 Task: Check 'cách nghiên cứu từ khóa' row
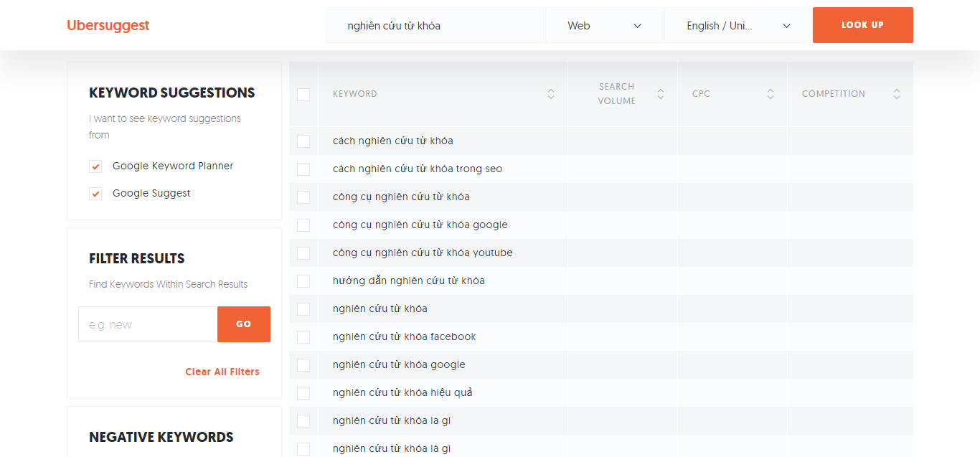tap(303, 141)
